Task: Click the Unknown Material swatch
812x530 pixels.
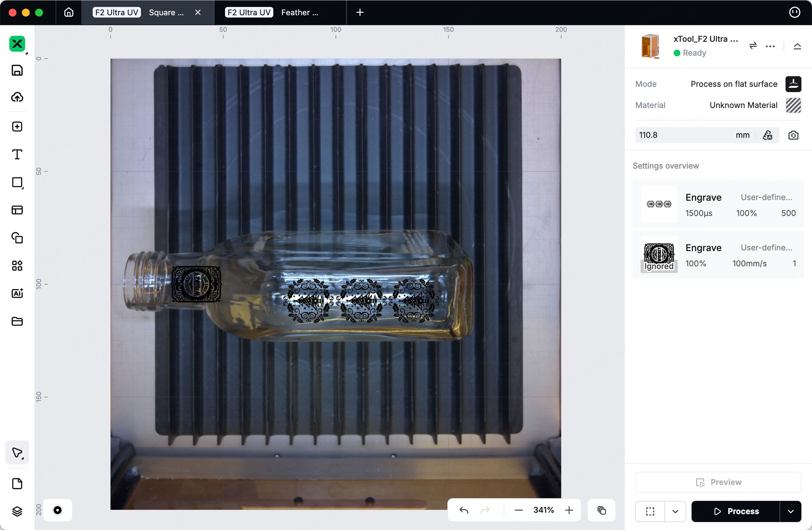Action: [793, 105]
